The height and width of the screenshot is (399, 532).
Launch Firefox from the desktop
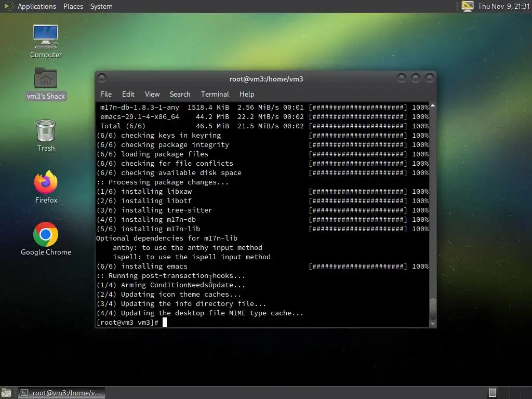[46, 187]
